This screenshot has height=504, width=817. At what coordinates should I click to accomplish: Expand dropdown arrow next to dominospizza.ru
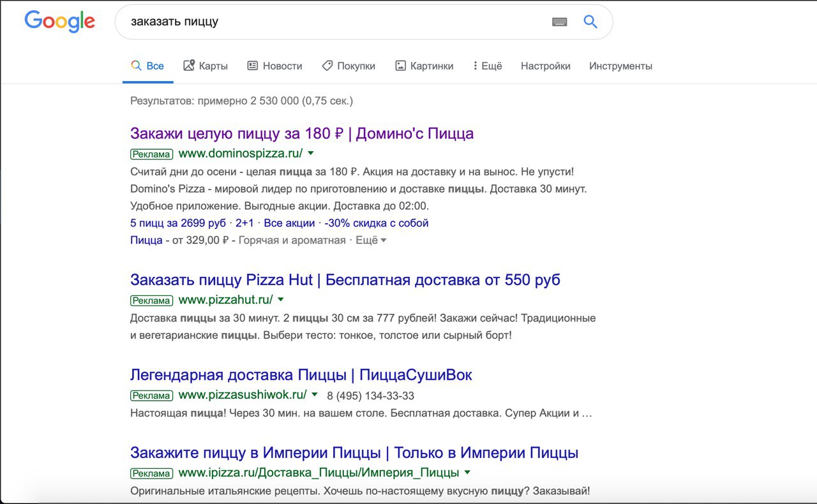point(311,153)
